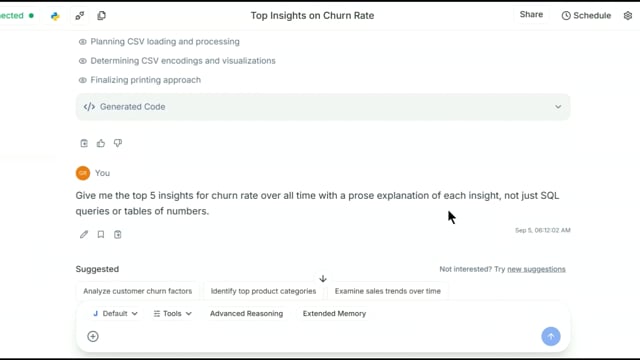Image resolution: width=640 pixels, height=360 pixels.
Task: Toggle Advanced Reasoning option
Action: click(247, 313)
